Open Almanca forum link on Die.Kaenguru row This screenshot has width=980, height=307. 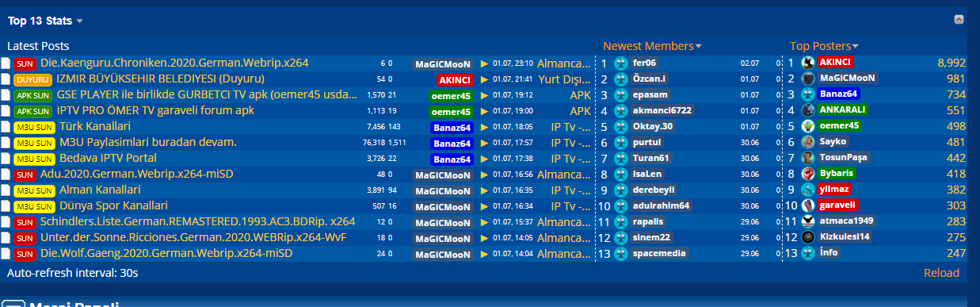coord(564,63)
